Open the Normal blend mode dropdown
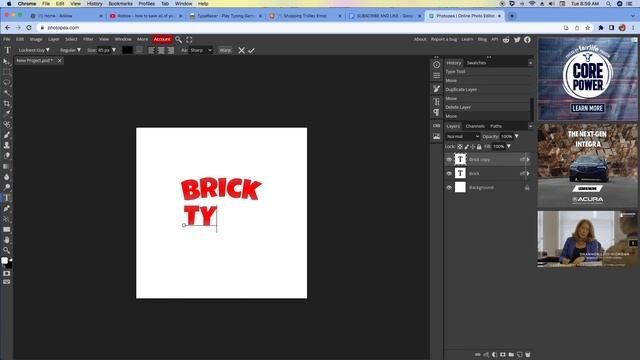Viewport: 640px width, 360px height. tap(462, 136)
